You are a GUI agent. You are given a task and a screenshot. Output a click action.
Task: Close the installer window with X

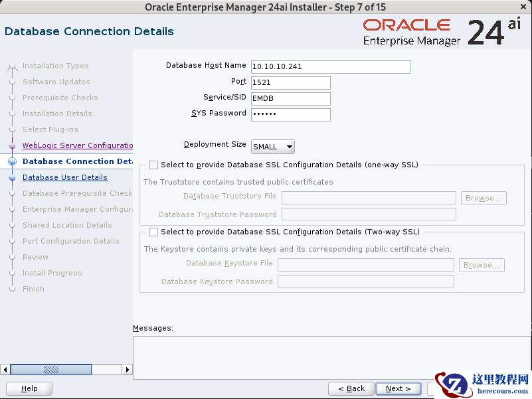click(523, 7)
